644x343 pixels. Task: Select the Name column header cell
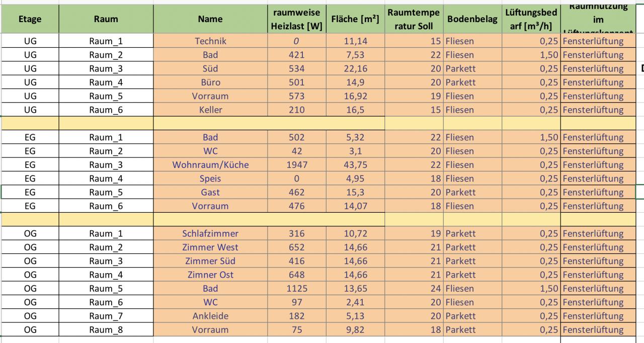tap(210, 19)
